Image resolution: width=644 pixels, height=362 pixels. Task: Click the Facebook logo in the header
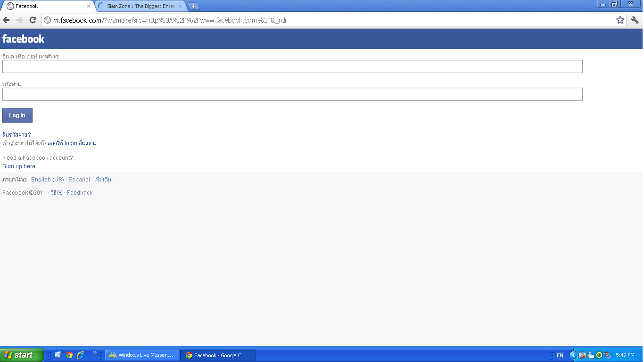pos(24,39)
